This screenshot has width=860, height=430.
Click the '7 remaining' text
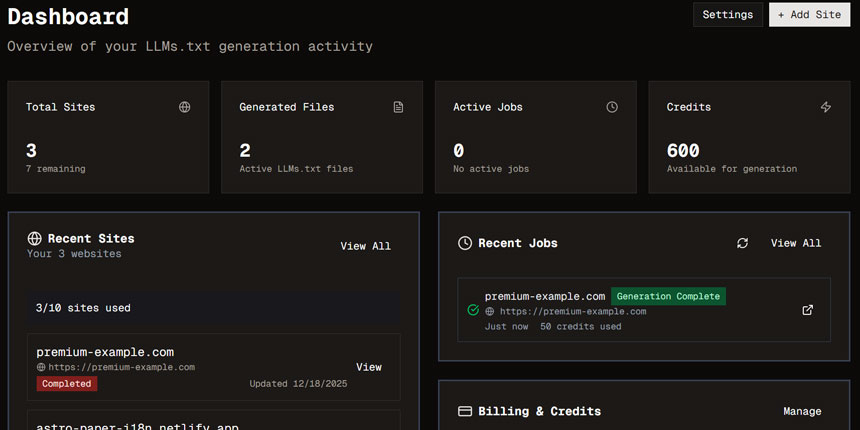(x=55, y=169)
